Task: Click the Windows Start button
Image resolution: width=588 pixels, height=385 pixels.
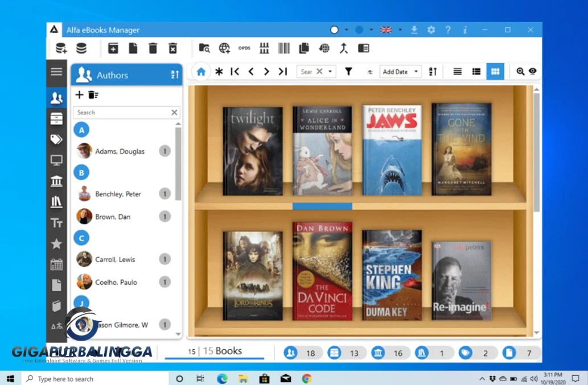Action: point(10,379)
